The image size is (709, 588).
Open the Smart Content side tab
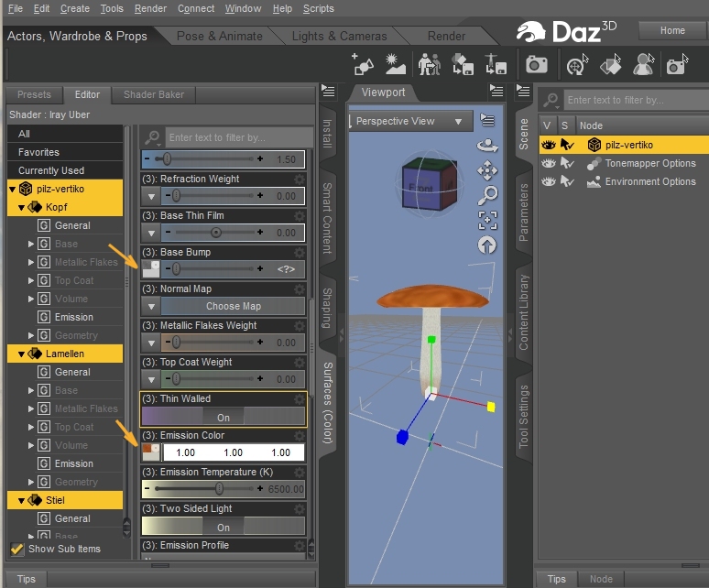(x=327, y=219)
